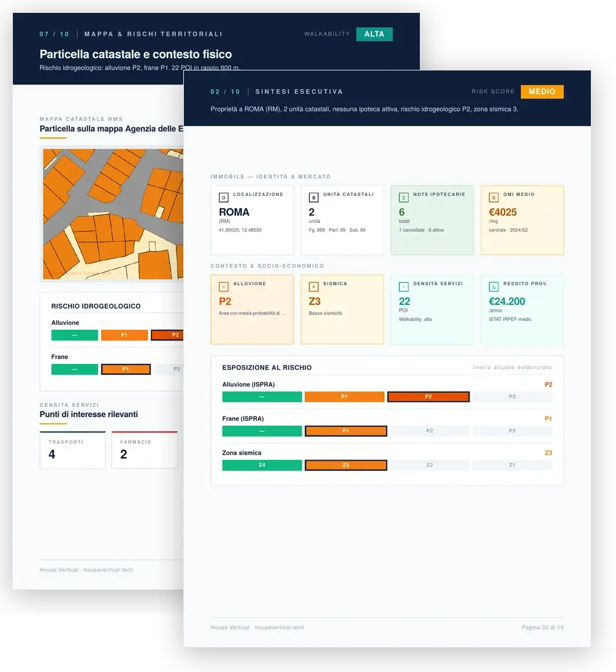This screenshot has height=672, width=616.
Task: Click back page Frane green dash bar
Action: pos(75,369)
